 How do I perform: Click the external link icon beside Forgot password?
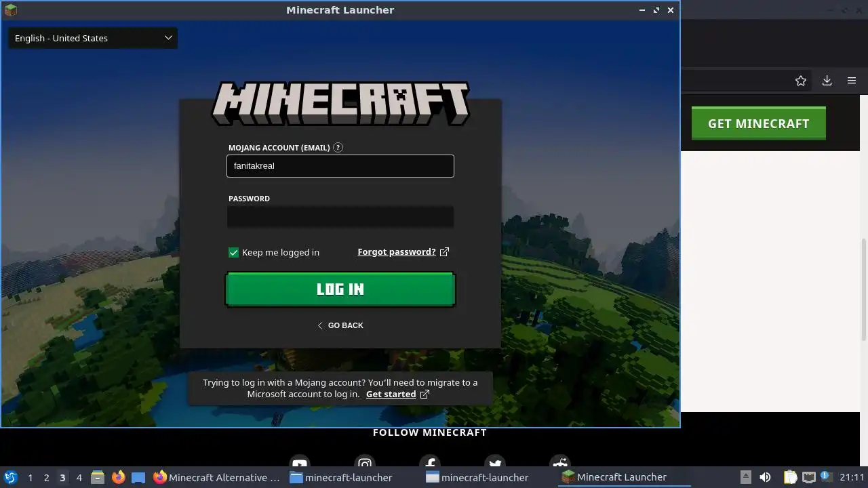pyautogui.click(x=444, y=251)
